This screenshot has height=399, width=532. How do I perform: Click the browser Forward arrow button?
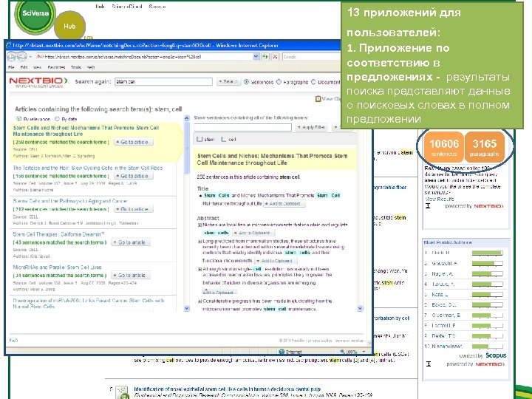pyautogui.click(x=22, y=57)
